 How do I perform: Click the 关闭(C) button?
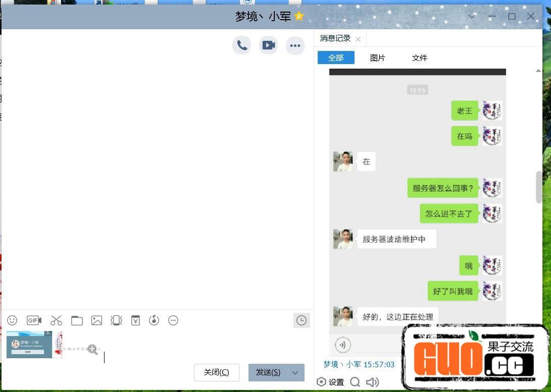(x=216, y=373)
